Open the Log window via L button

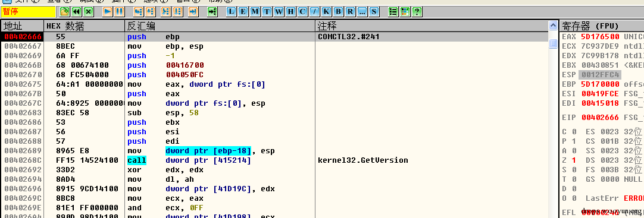pos(232,11)
